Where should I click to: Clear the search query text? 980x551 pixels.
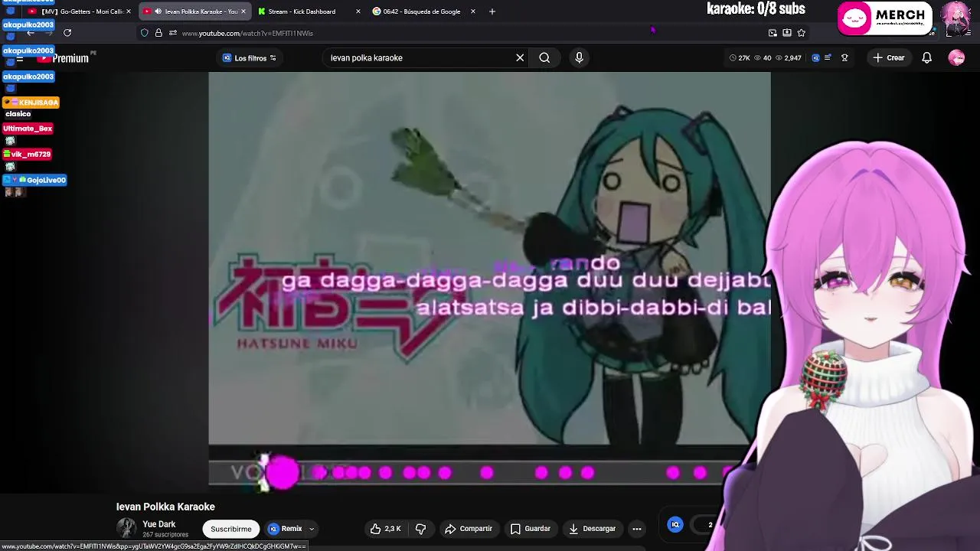(x=520, y=58)
